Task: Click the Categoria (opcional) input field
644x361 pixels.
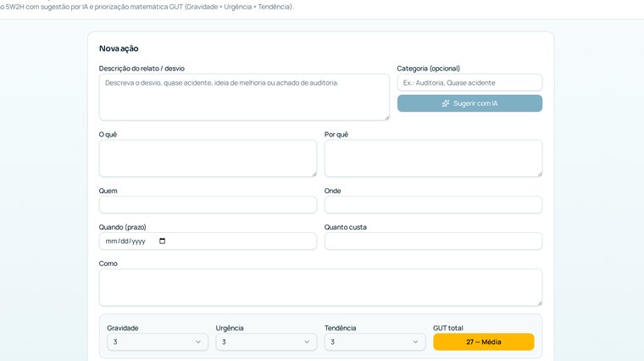Action: coord(469,82)
